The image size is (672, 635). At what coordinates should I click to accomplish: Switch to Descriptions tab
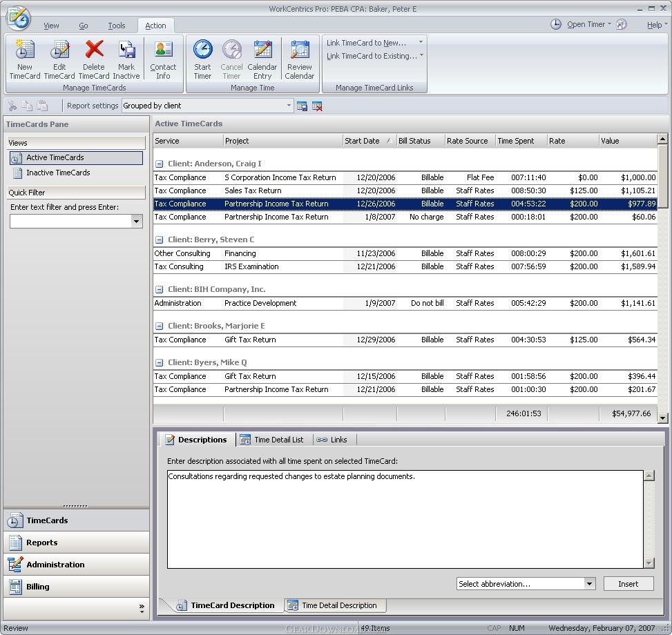(197, 440)
